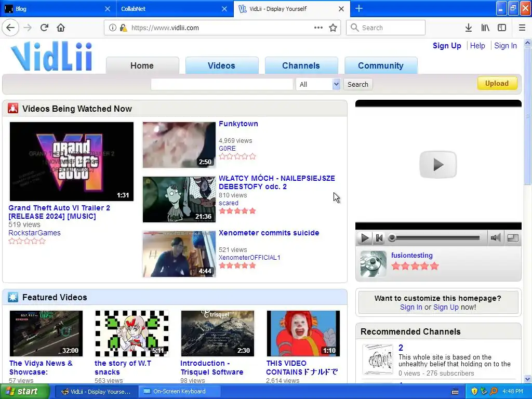Image resolution: width=532 pixels, height=399 pixels.
Task: Bookmark this page with the star icon
Action: 333,28
